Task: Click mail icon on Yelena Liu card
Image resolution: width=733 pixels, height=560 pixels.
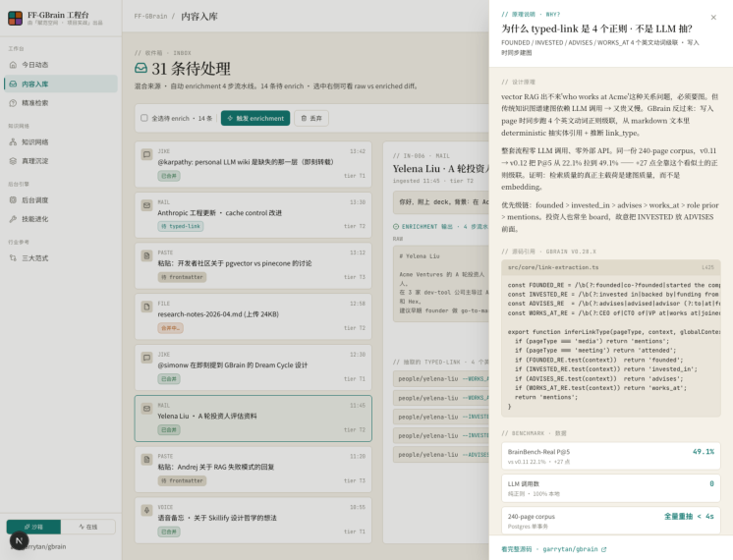Action: pos(146,409)
